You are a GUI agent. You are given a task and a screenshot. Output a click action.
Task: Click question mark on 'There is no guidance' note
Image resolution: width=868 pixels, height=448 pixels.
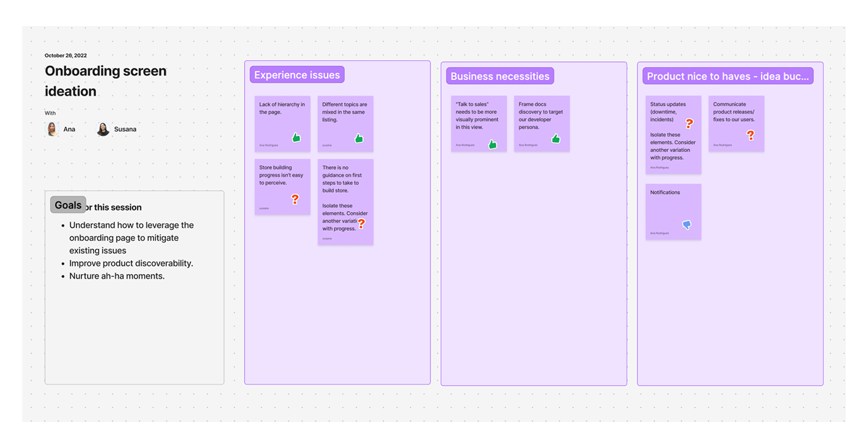click(x=361, y=223)
